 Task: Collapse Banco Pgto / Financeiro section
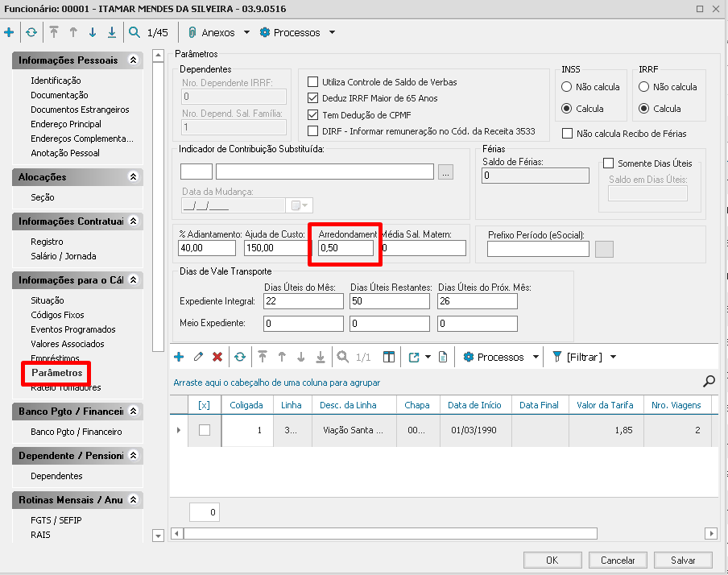pos(133,411)
